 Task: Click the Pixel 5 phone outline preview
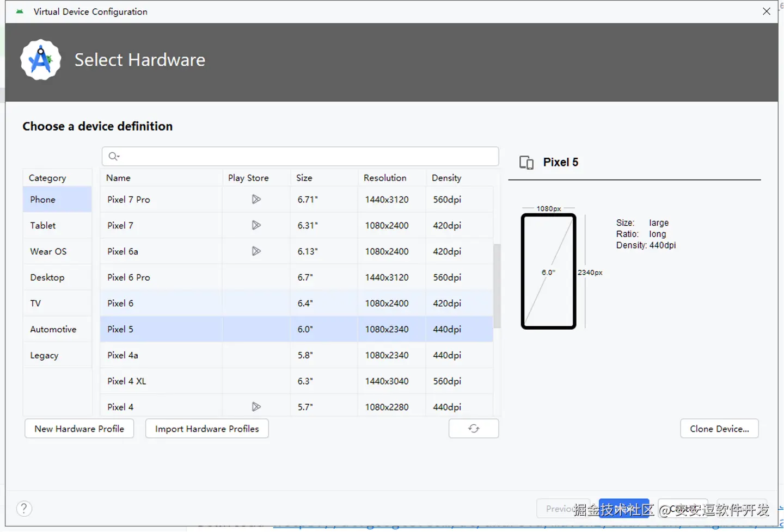[x=549, y=271]
